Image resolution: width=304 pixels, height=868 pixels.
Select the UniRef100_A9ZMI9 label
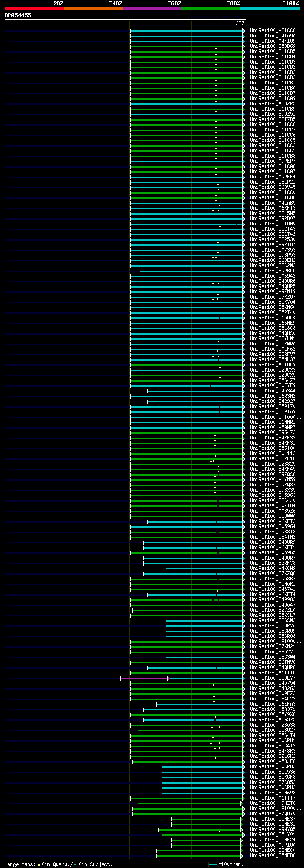click(x=273, y=292)
